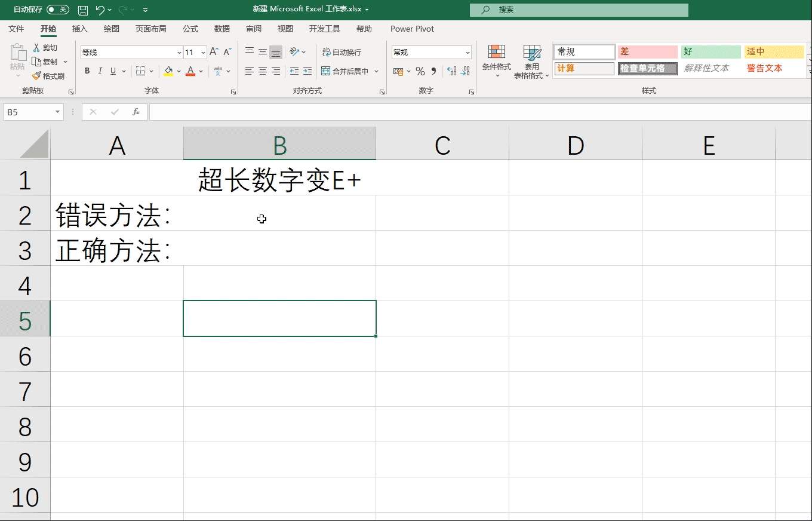Click the yellow fill color bucket
Screen dimensions: 812x521
coord(168,71)
